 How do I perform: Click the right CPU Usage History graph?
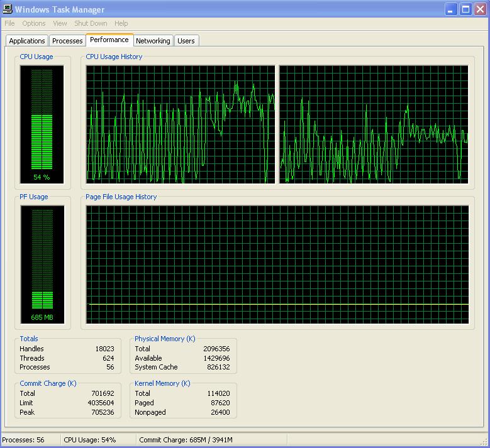(374, 124)
